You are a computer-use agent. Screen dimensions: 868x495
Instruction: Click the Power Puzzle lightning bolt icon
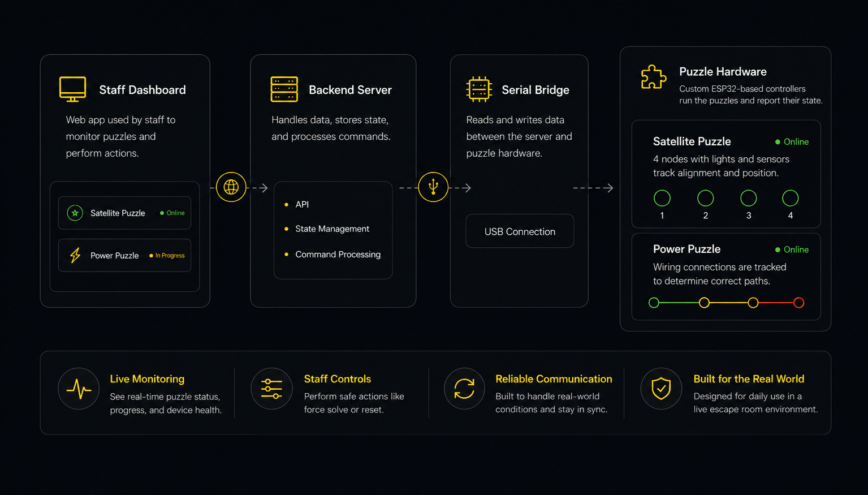(75, 255)
